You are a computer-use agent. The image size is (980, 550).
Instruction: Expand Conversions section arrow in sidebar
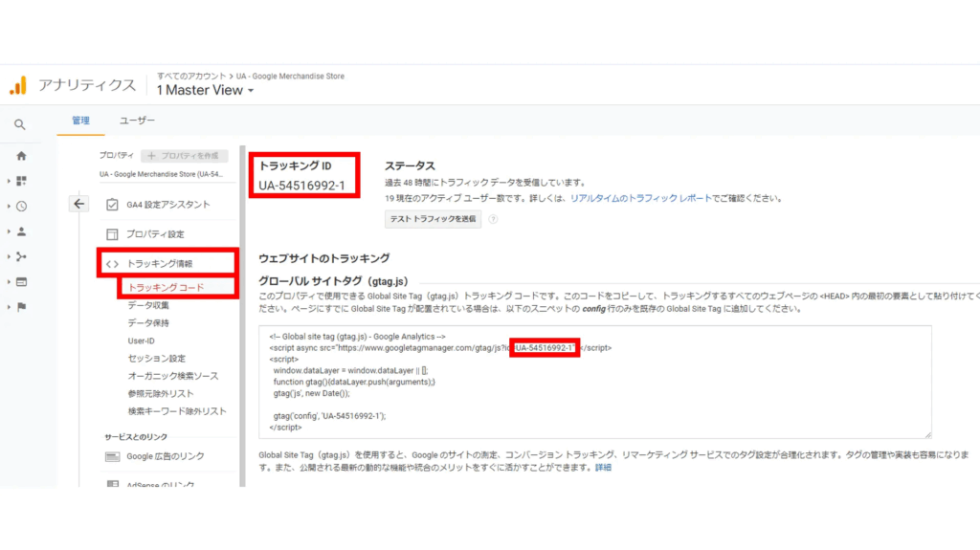(9, 307)
